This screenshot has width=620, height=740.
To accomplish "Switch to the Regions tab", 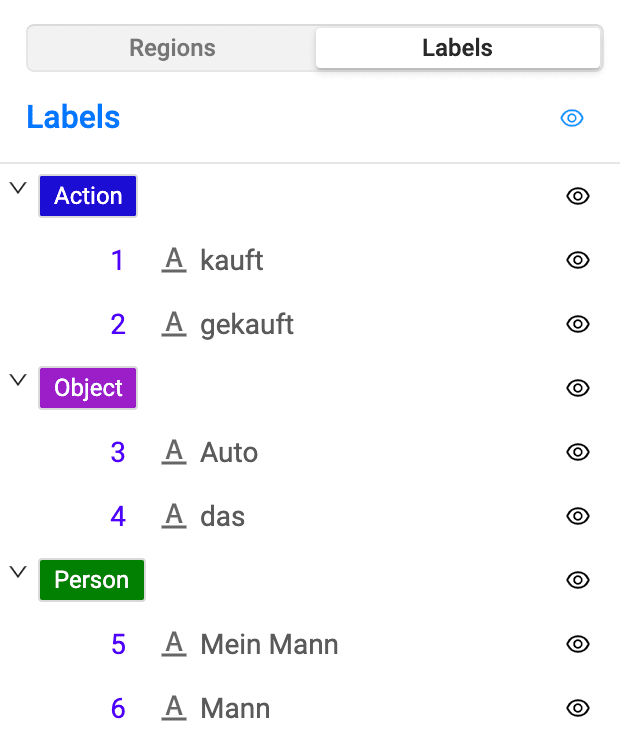I will coord(172,48).
